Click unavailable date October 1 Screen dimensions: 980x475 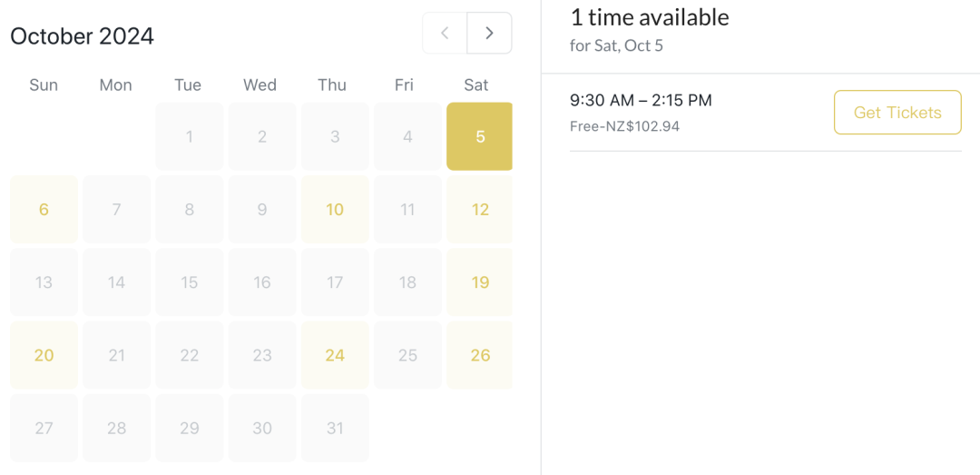189,137
